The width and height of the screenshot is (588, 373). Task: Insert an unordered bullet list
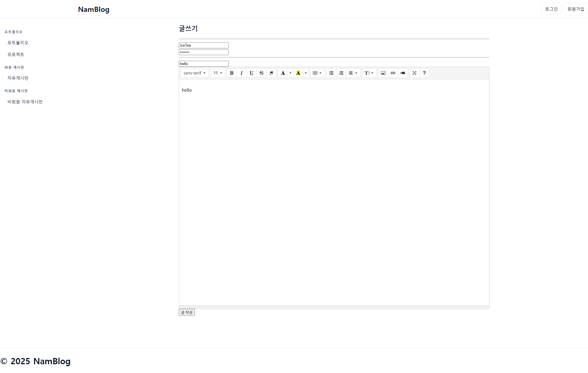[x=331, y=73]
